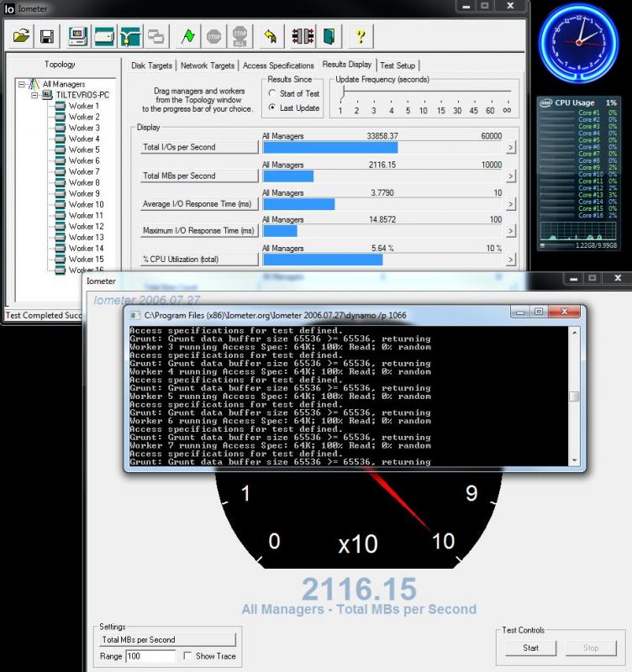Screen dimensions: 632x672
Task: Click the 2116.15 gauge readout value
Action: (x=360, y=589)
